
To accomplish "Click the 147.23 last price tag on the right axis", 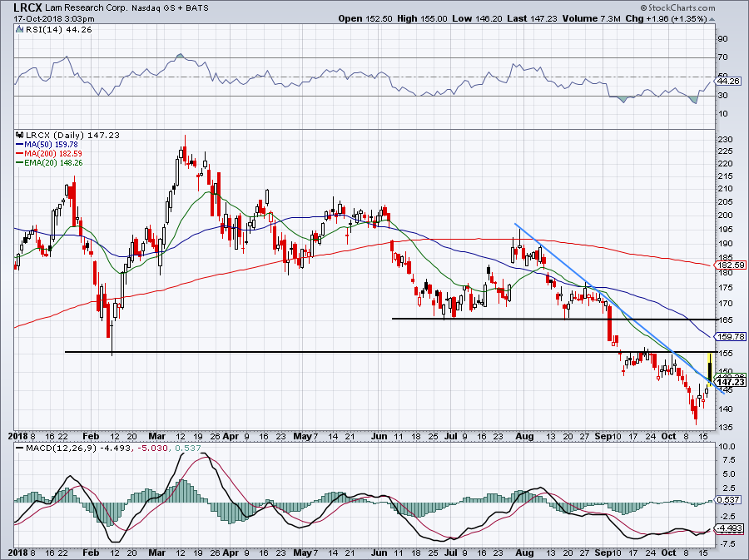I will [731, 382].
